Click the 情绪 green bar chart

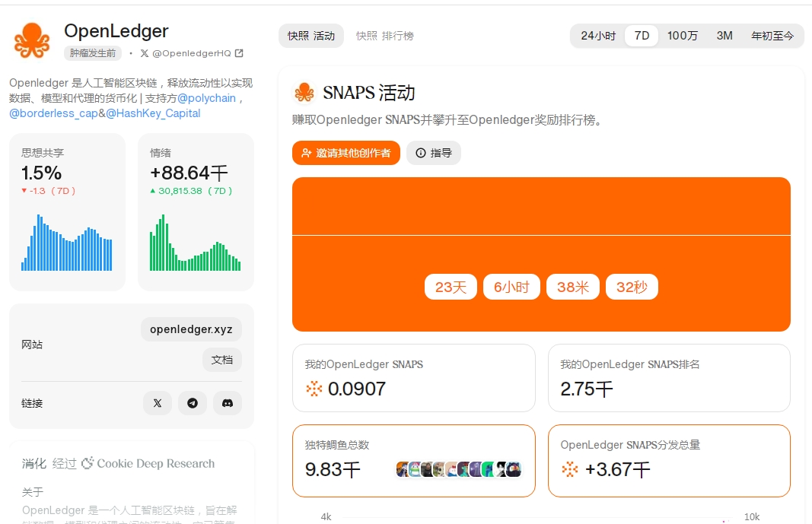196,242
